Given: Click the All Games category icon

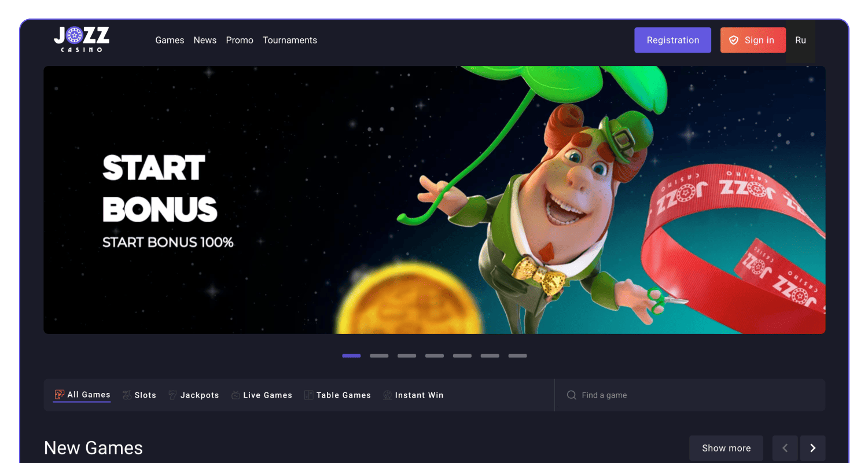Looking at the screenshot, I should point(59,395).
